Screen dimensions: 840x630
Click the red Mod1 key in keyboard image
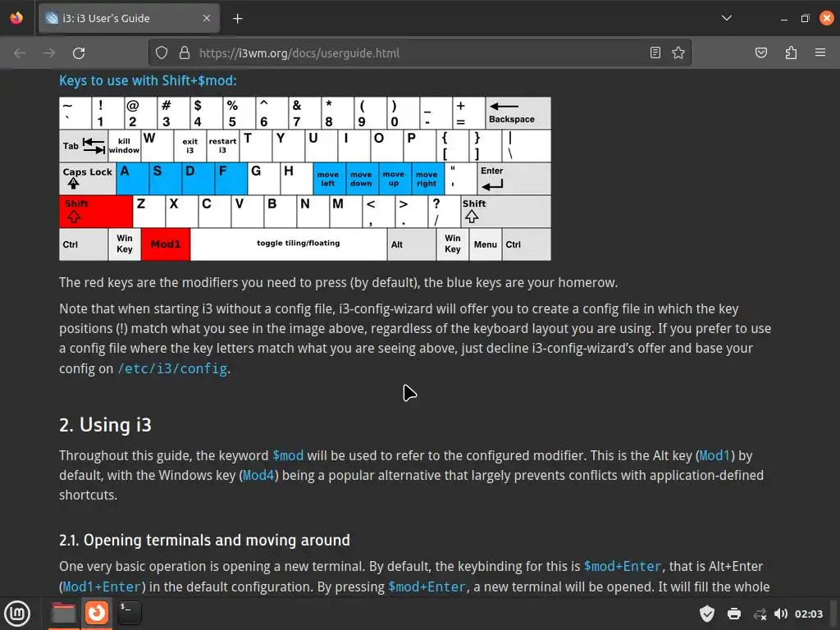click(x=166, y=244)
